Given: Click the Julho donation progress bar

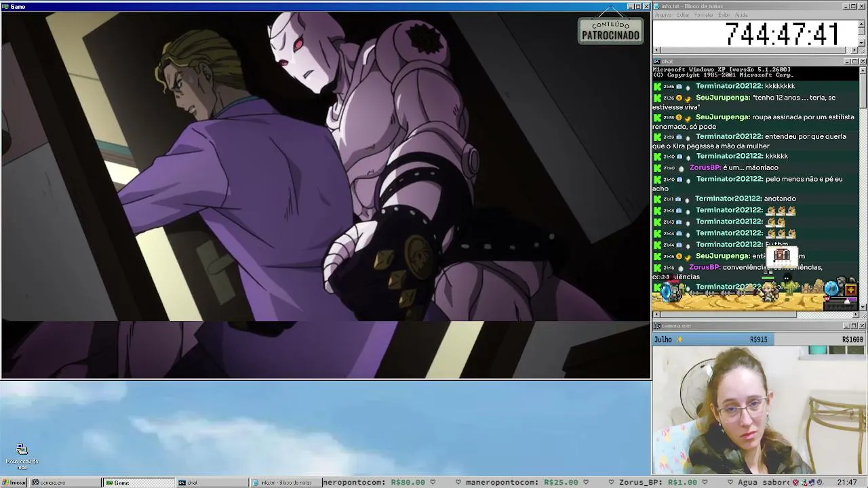Looking at the screenshot, I should tap(759, 340).
